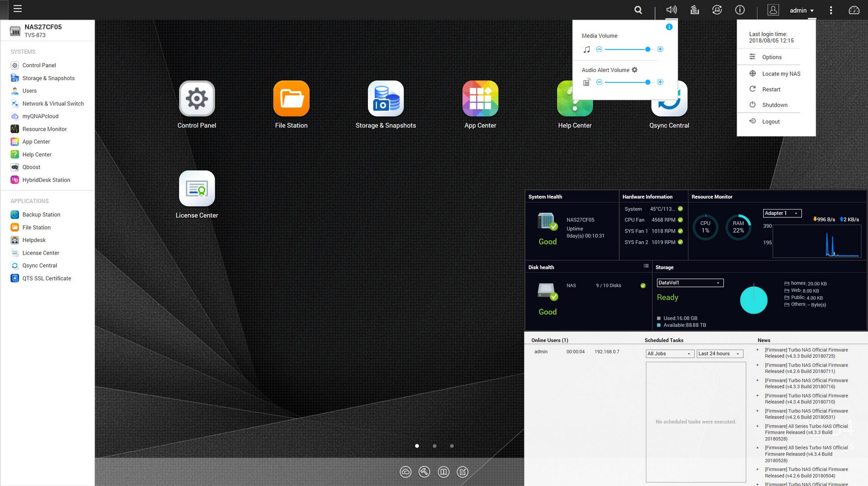The width and height of the screenshot is (868, 486).
Task: Open QTS SSL Certificate sidebar item
Action: 47,278
